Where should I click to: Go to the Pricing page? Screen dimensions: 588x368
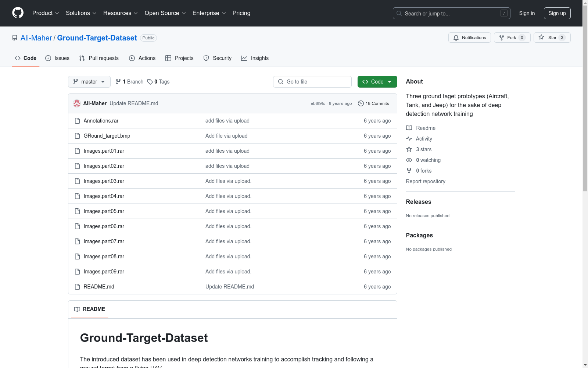(241, 13)
